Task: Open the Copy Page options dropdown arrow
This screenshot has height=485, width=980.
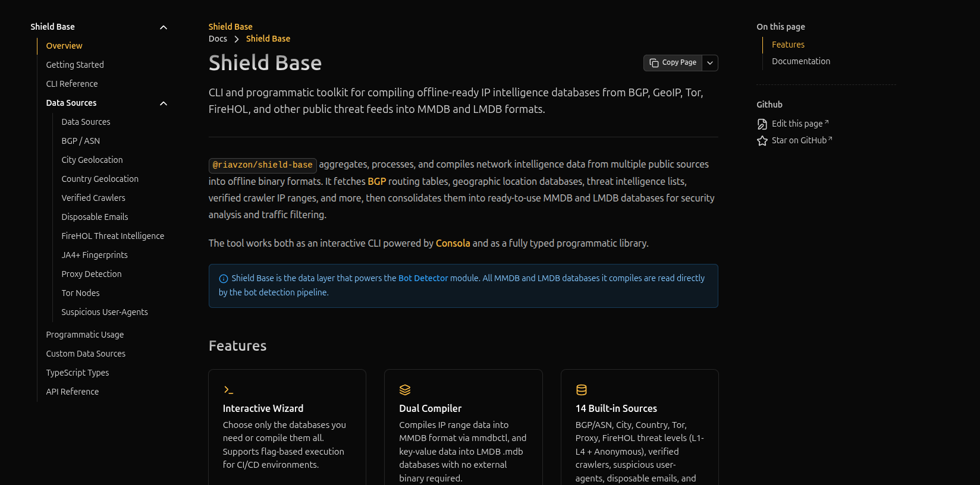Action: pyautogui.click(x=709, y=63)
